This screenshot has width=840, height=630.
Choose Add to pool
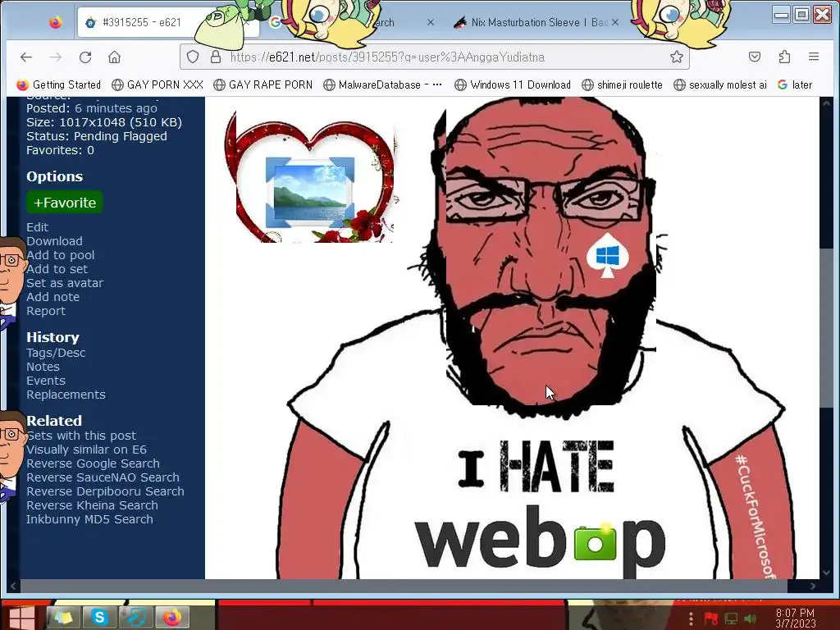click(x=60, y=255)
